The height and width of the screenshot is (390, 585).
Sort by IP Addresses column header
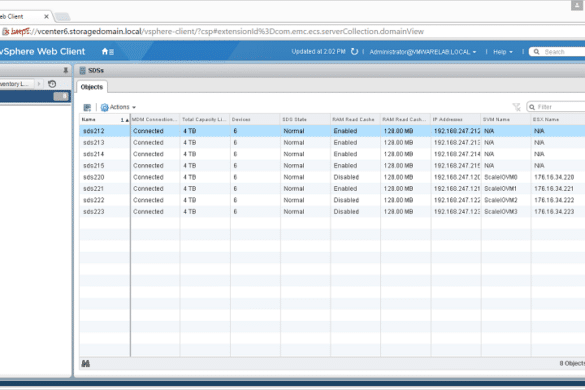point(456,119)
